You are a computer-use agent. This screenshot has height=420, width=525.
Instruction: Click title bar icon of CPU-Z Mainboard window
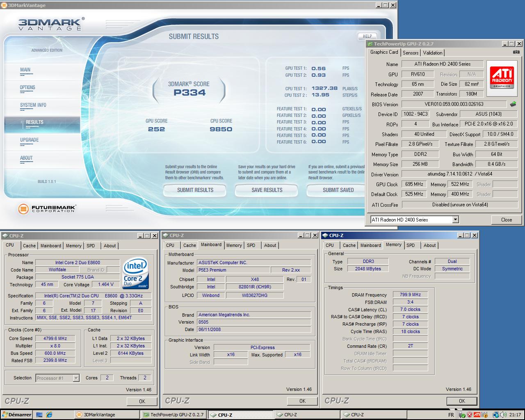pos(165,235)
